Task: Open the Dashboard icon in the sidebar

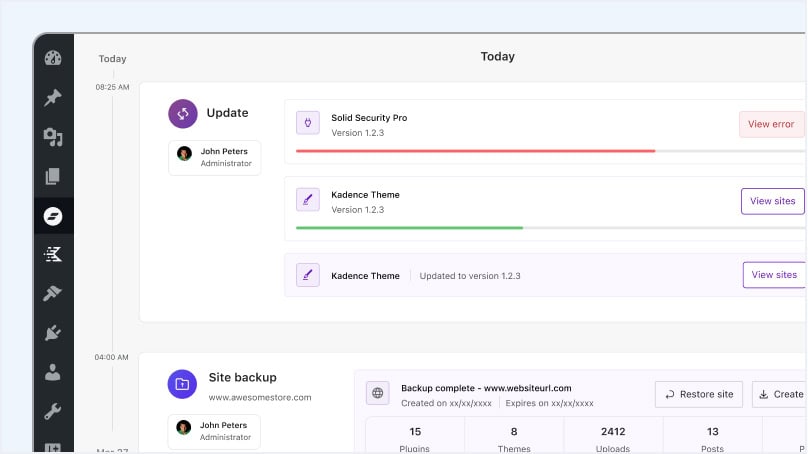Action: (53, 58)
